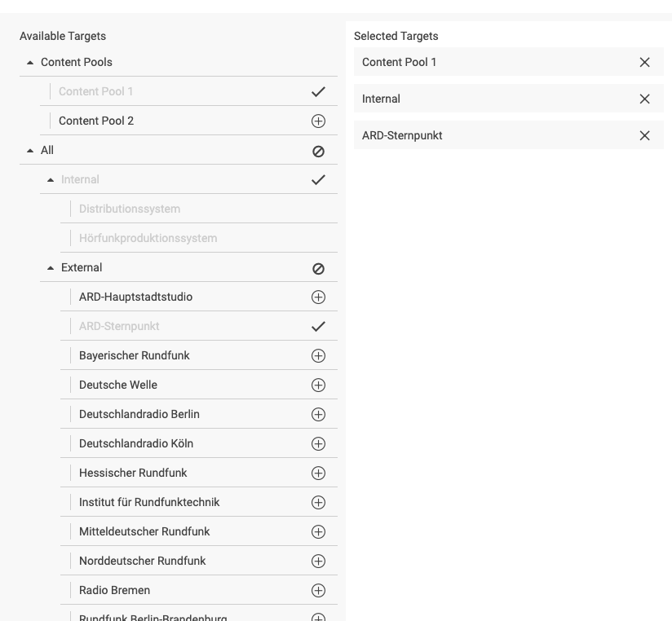The height and width of the screenshot is (621, 672).
Task: Toggle ARD-Sternpunkt checkmark in available list
Action: tap(318, 327)
